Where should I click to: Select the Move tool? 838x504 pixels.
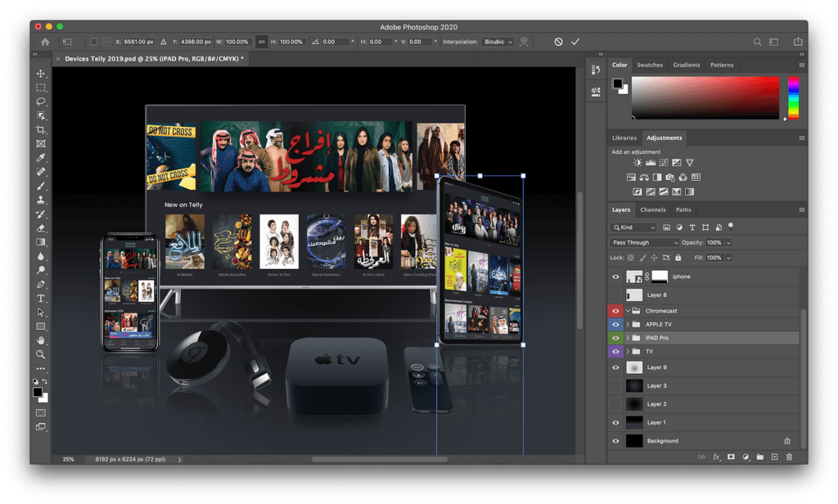point(41,74)
